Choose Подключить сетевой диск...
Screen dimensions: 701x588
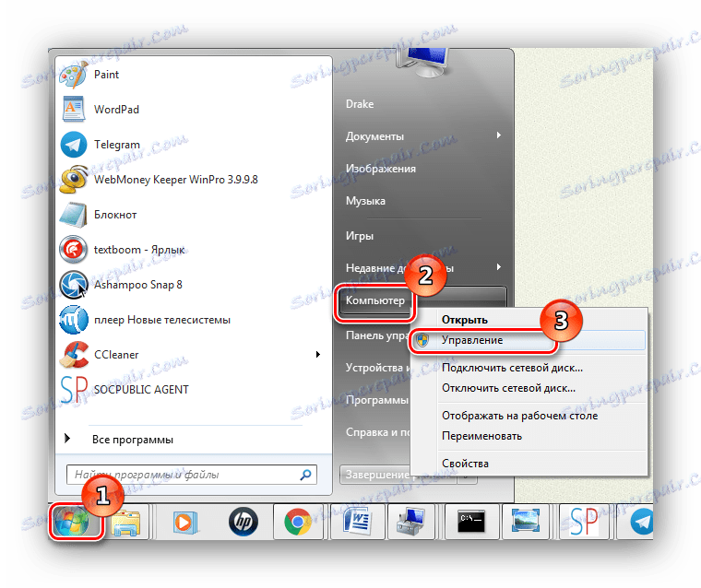click(512, 368)
